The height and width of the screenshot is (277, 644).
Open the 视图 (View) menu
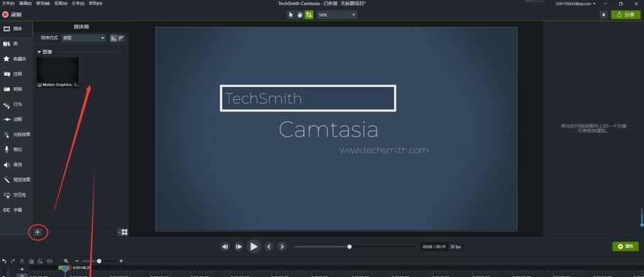click(x=60, y=3)
